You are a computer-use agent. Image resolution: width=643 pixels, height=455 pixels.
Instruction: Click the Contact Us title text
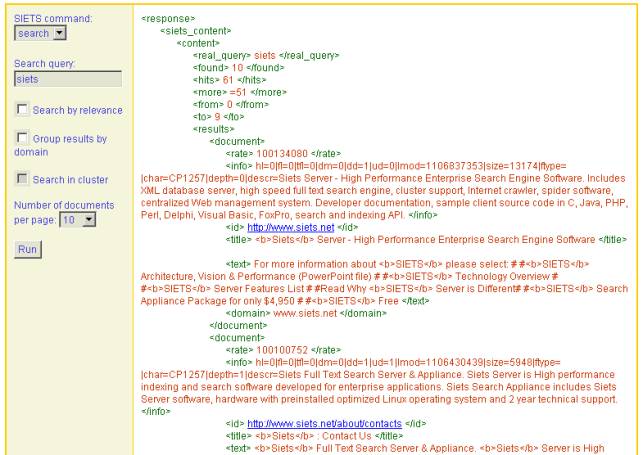(347, 436)
